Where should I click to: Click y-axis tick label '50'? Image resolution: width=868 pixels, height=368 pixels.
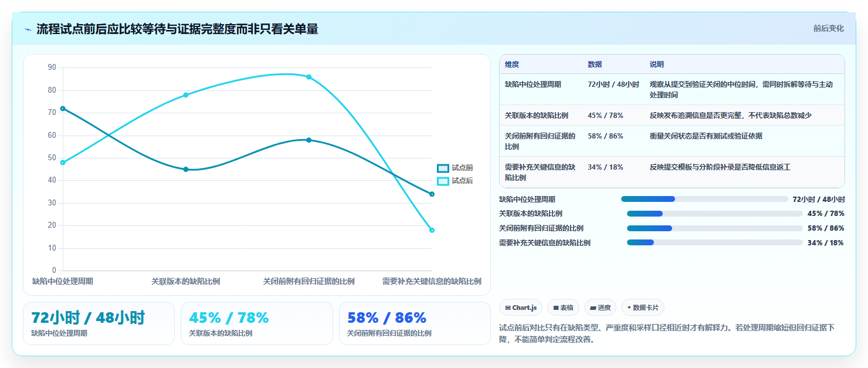point(52,158)
